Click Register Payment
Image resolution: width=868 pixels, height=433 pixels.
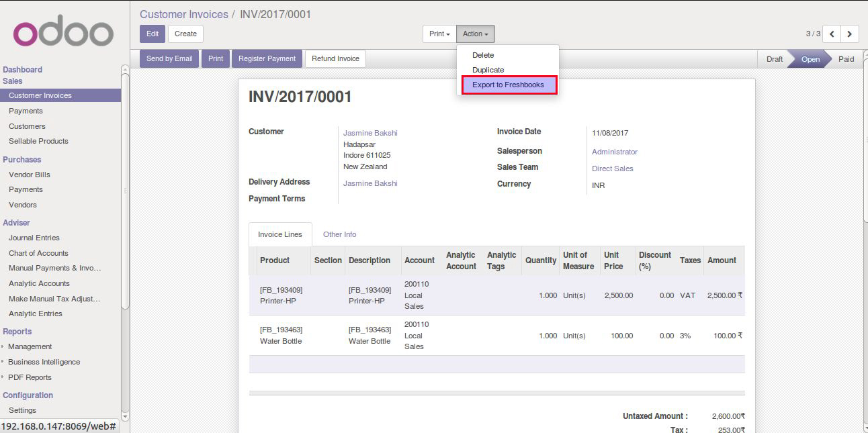[x=267, y=58]
